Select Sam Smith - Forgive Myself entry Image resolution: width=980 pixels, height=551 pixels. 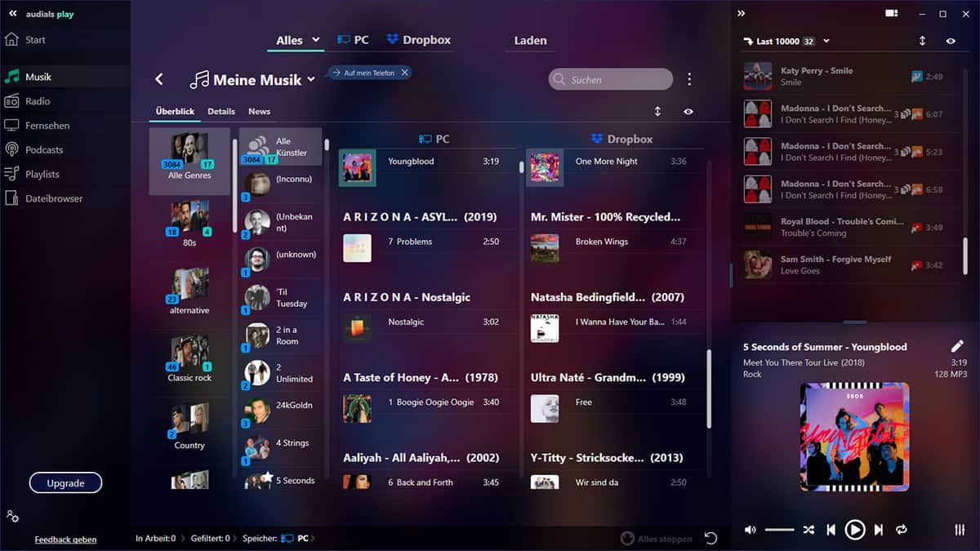pos(845,264)
